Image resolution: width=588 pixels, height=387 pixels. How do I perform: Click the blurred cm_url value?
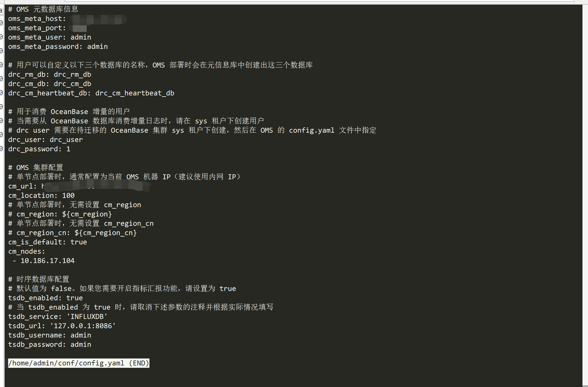pos(96,186)
